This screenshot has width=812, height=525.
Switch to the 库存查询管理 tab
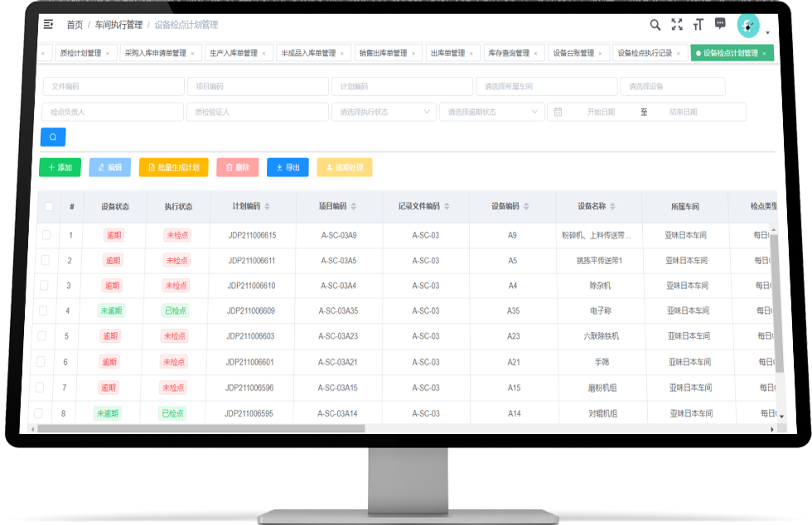[x=508, y=53]
